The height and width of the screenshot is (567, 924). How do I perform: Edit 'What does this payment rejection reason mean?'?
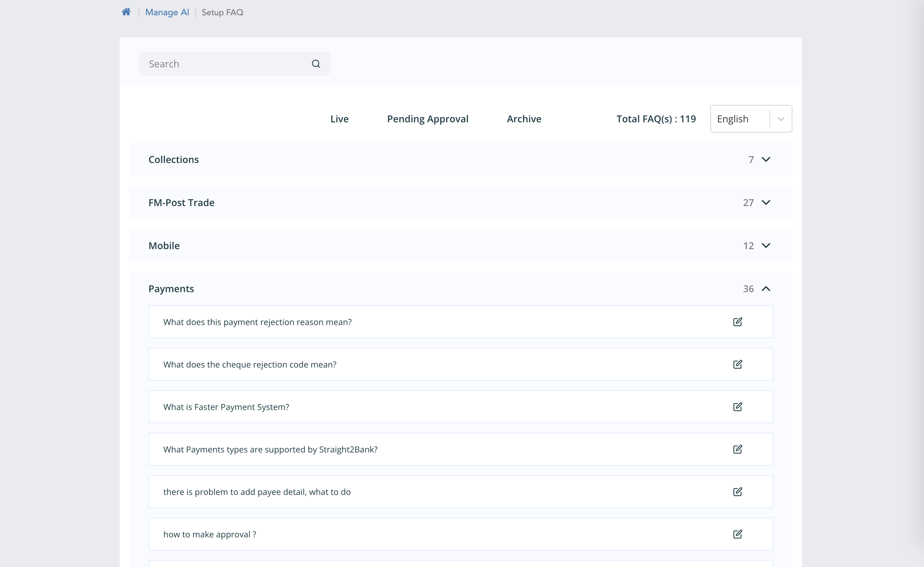coord(738,322)
